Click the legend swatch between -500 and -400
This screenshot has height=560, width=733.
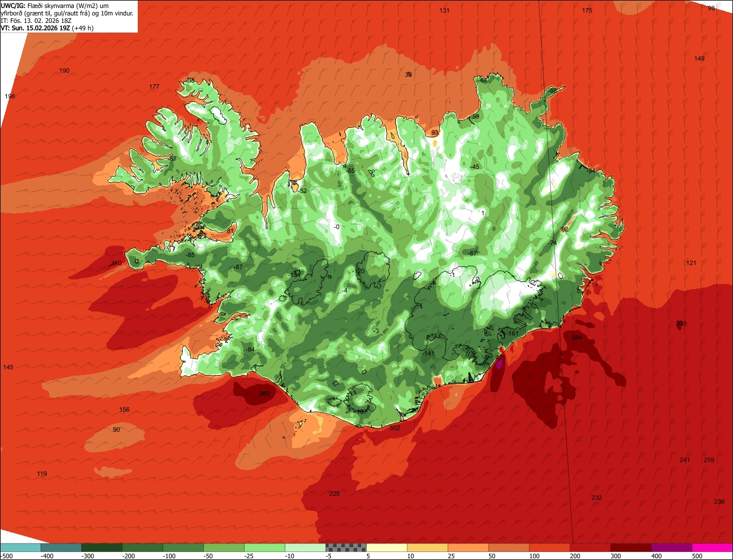(x=21, y=547)
